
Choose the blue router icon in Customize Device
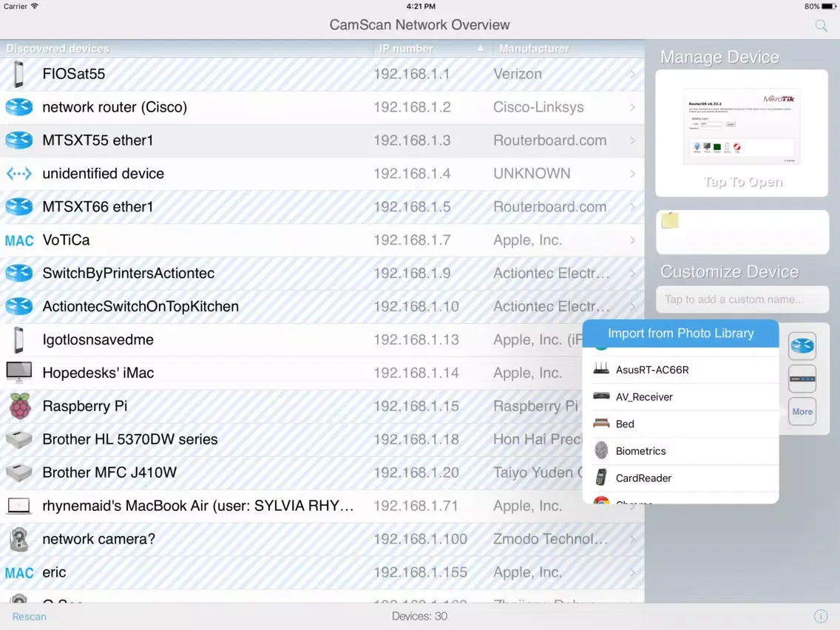coord(802,345)
